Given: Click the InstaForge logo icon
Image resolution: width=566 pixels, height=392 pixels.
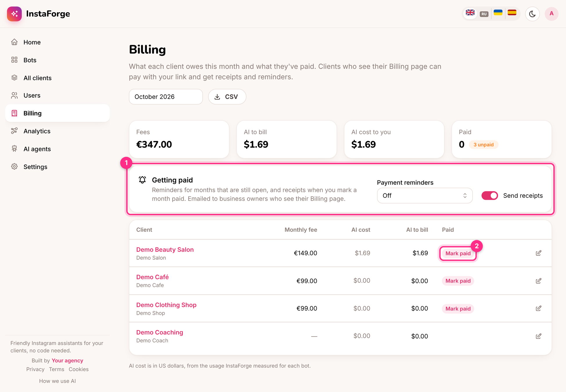Looking at the screenshot, I should click(x=14, y=14).
